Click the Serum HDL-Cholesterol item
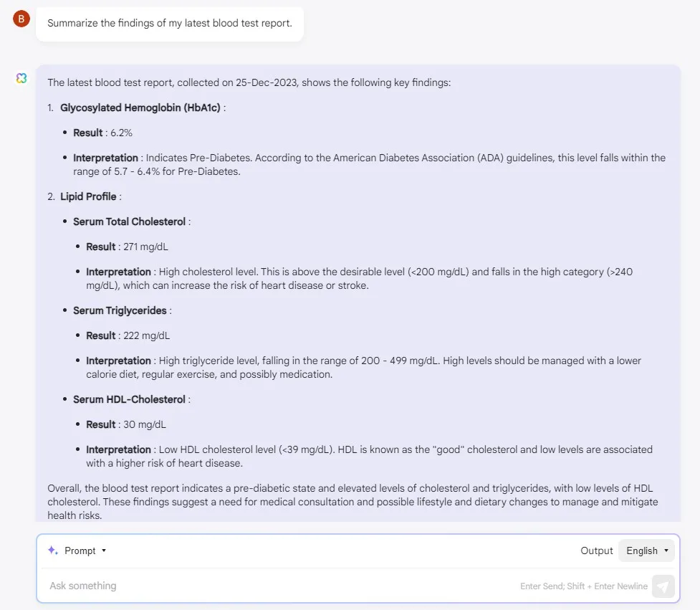Image resolution: width=700 pixels, height=610 pixels. [129, 399]
